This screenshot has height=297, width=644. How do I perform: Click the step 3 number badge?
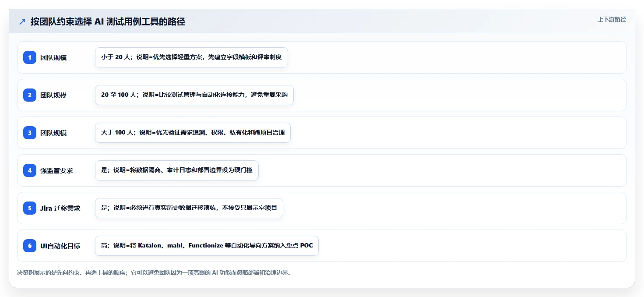(x=30, y=133)
